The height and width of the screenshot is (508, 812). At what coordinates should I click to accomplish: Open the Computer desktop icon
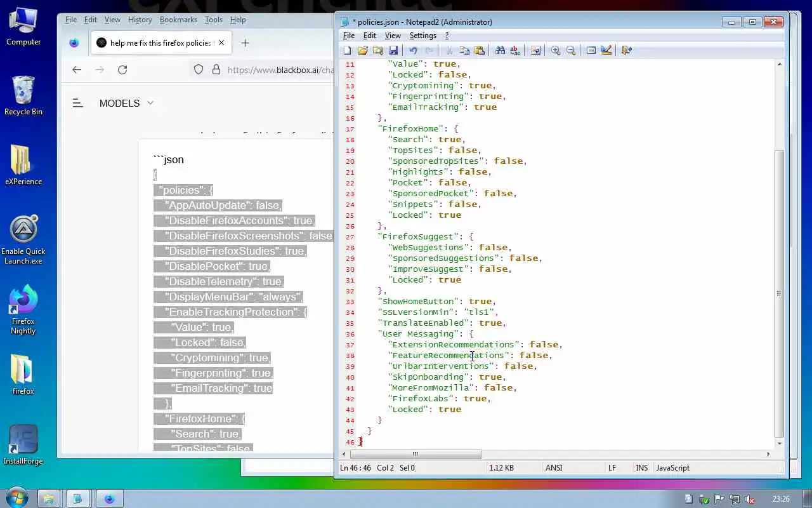[23, 27]
